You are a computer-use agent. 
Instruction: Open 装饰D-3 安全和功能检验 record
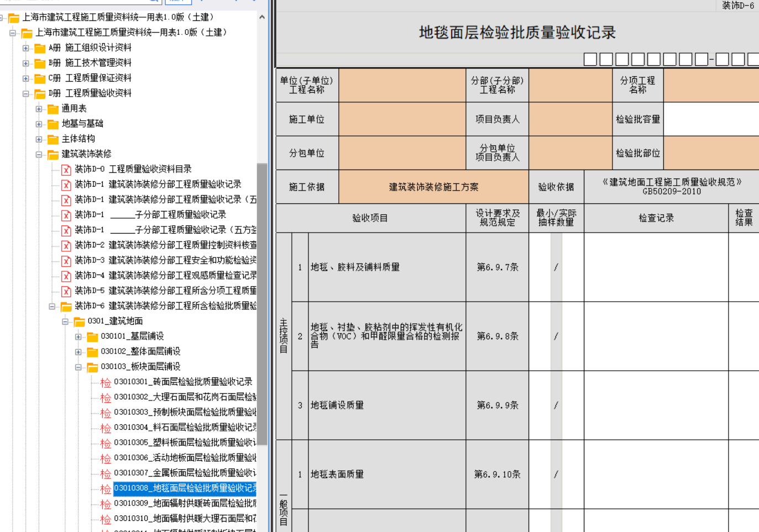[165, 260]
